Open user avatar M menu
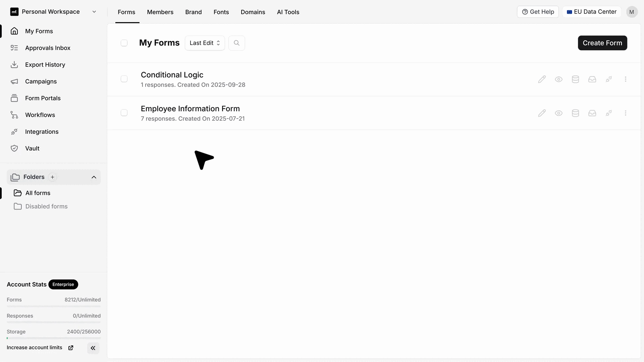Image resolution: width=644 pixels, height=362 pixels. tap(632, 12)
